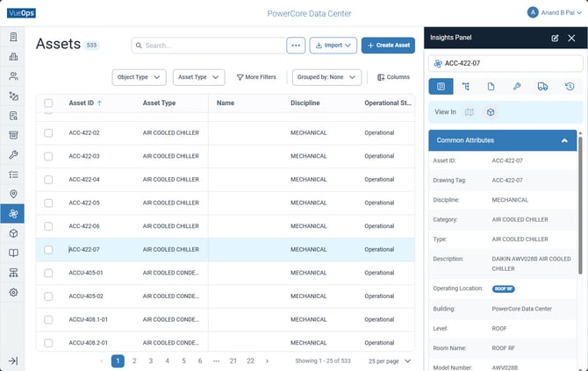Open the people icon in left sidebar

tap(13, 76)
